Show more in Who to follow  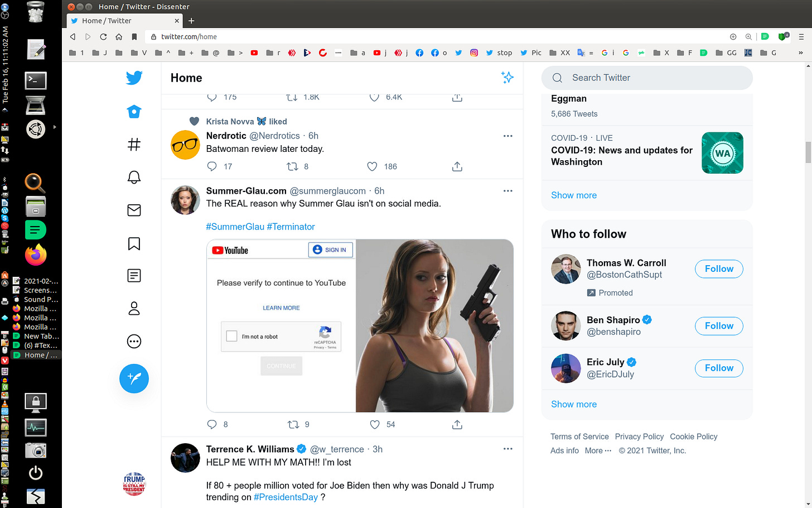pos(574,404)
